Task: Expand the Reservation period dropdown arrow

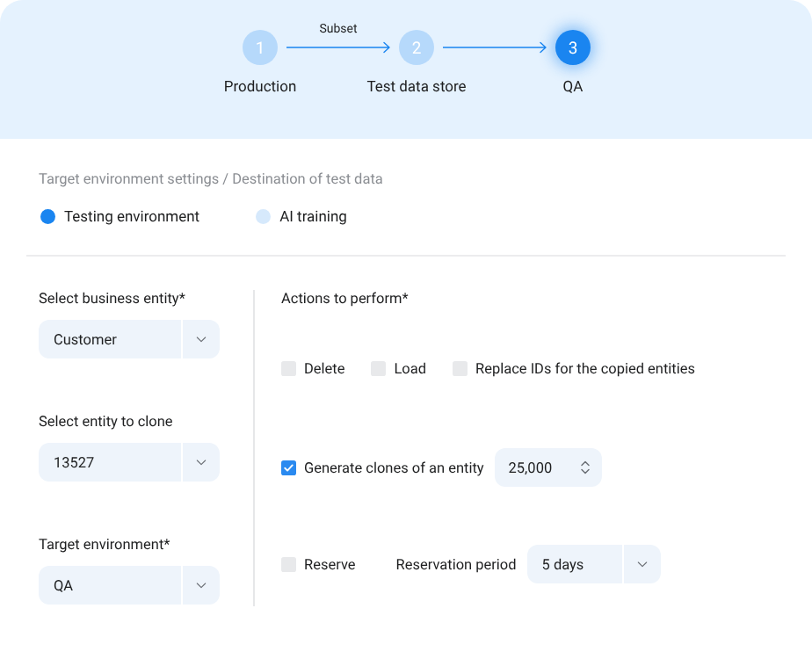Action: pos(642,564)
